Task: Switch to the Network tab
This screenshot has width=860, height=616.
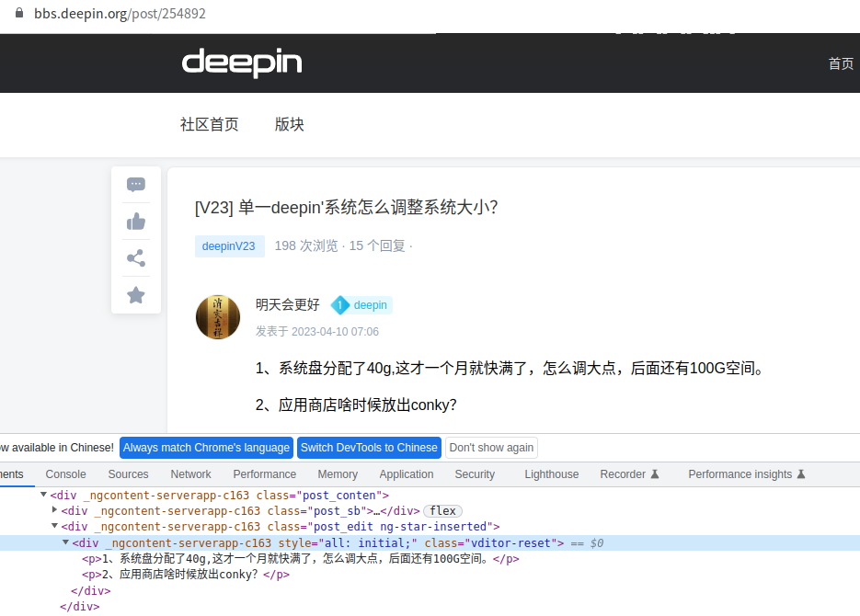Action: point(190,474)
